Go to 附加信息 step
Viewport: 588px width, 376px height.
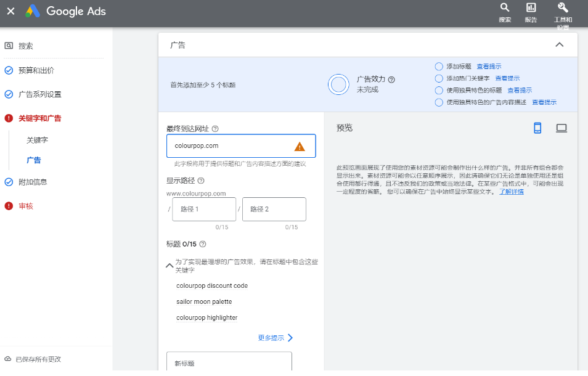tap(33, 182)
